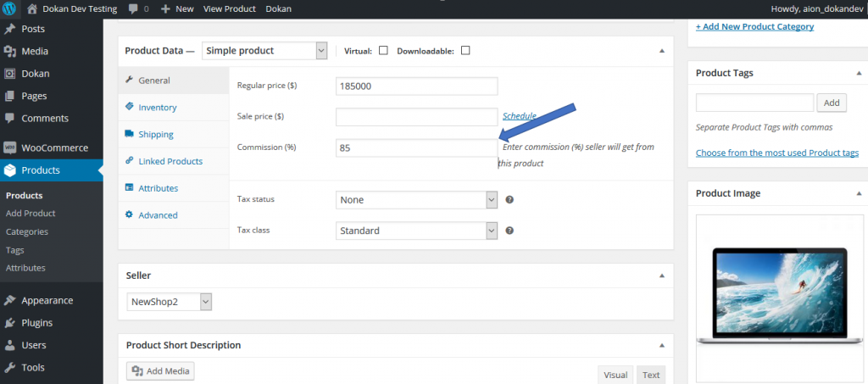Click the home icon beside Dokan Dev Testing
This screenshot has width=868, height=384.
[x=32, y=8]
